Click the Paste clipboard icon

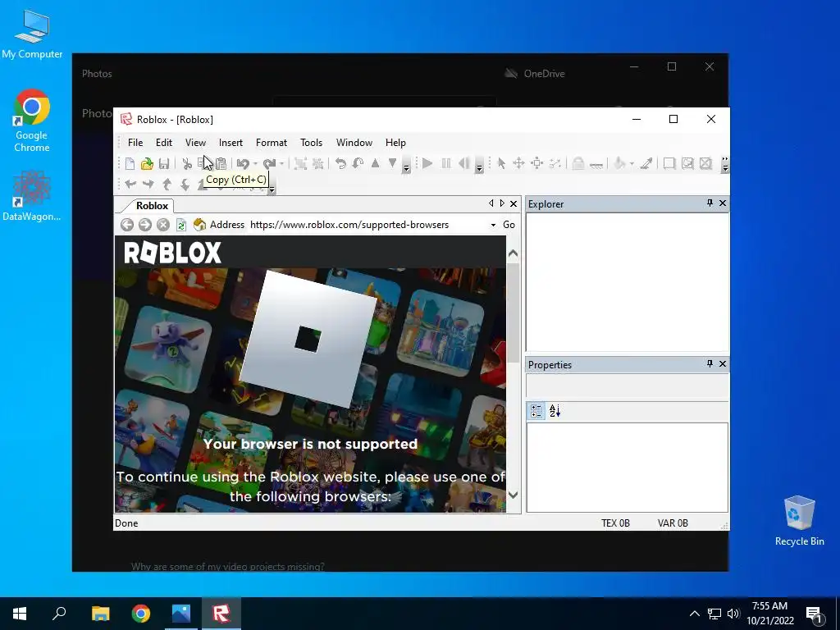[x=221, y=163]
